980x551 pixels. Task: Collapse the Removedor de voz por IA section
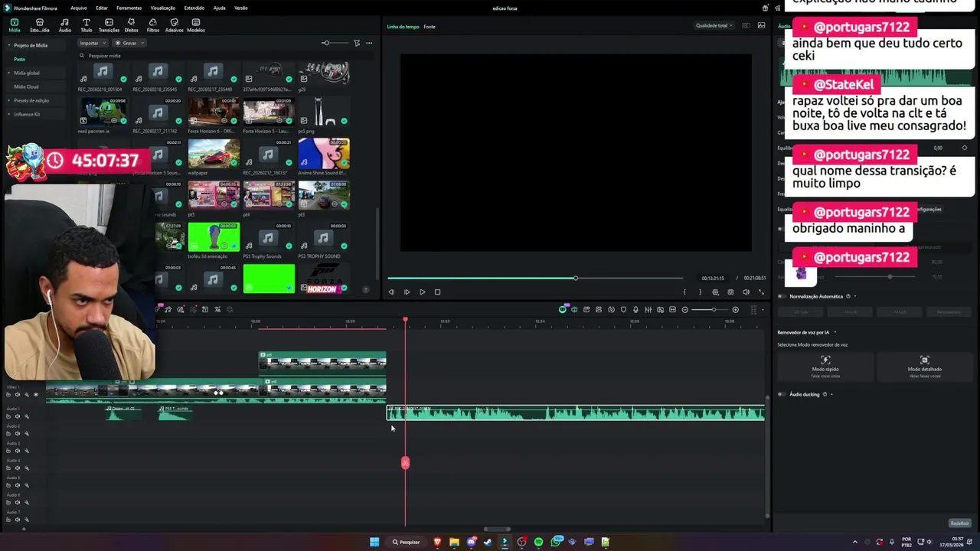(835, 332)
